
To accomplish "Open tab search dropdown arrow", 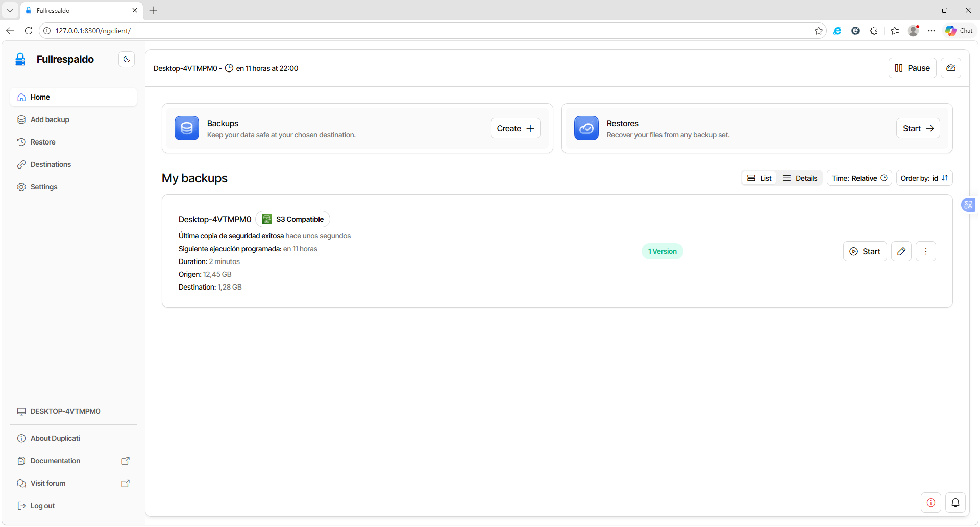I will click(x=10, y=10).
